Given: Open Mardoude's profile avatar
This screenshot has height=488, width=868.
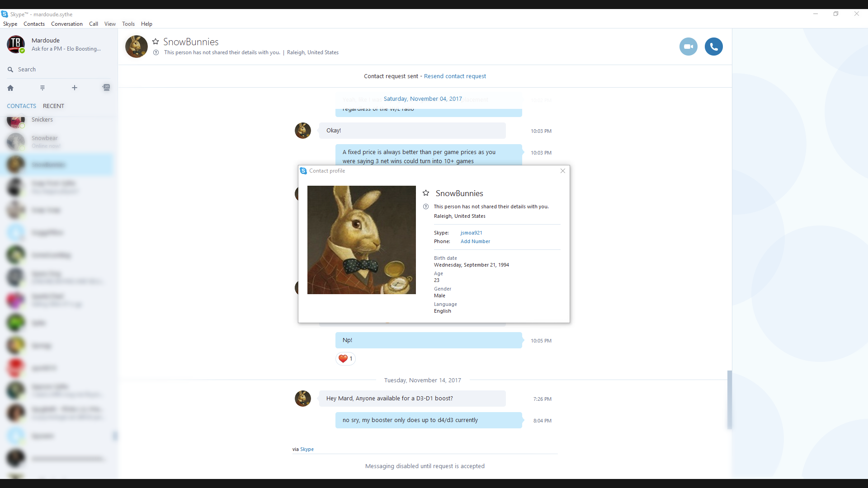Looking at the screenshot, I should 16,44.
